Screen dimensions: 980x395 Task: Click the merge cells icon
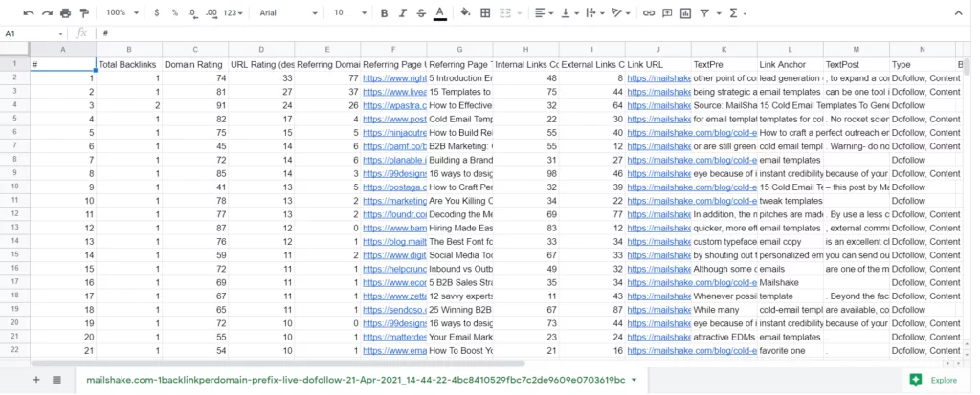tap(505, 13)
